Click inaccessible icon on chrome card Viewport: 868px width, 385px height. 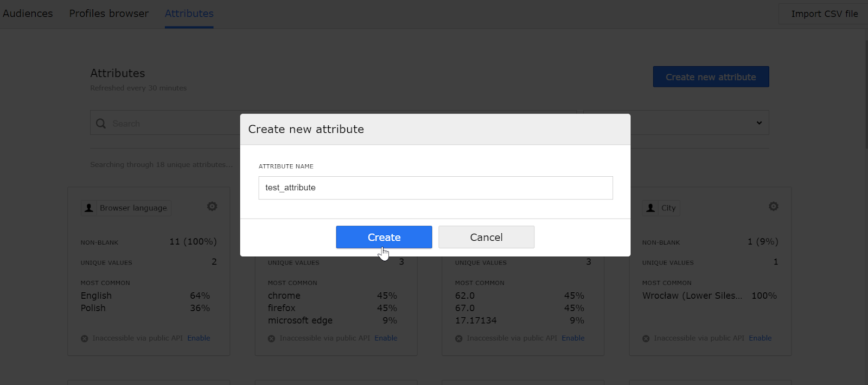[272, 338]
